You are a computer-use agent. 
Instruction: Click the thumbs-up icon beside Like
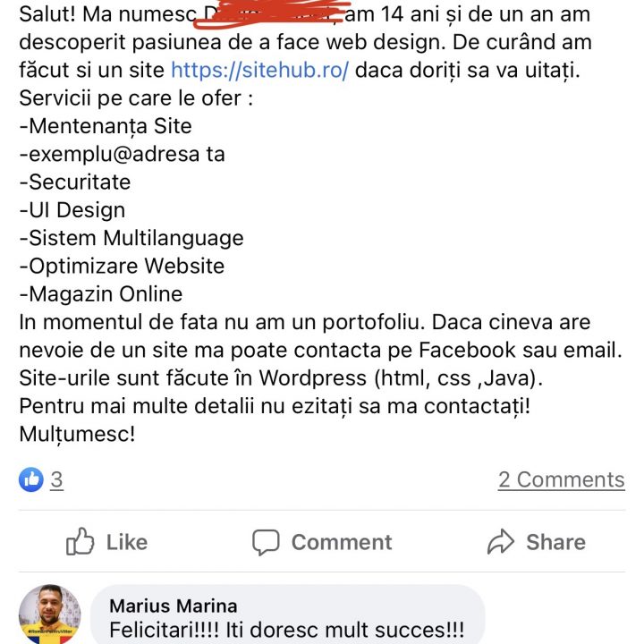[x=80, y=542]
